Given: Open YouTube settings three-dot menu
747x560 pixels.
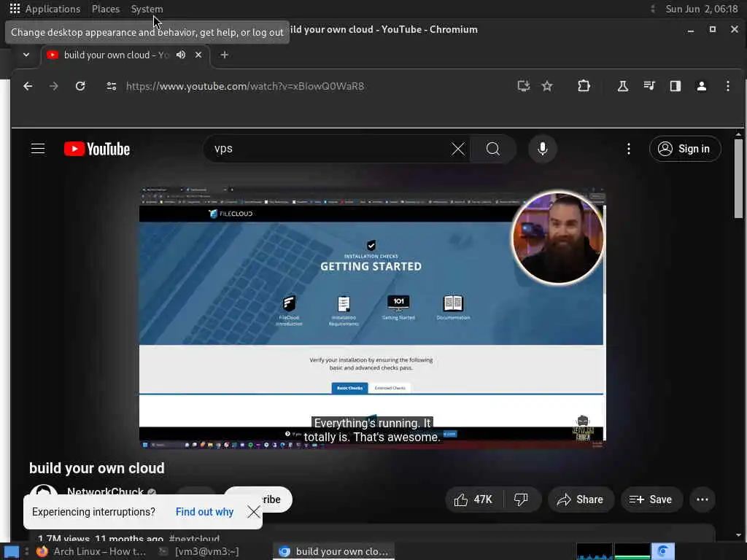Looking at the screenshot, I should [629, 149].
